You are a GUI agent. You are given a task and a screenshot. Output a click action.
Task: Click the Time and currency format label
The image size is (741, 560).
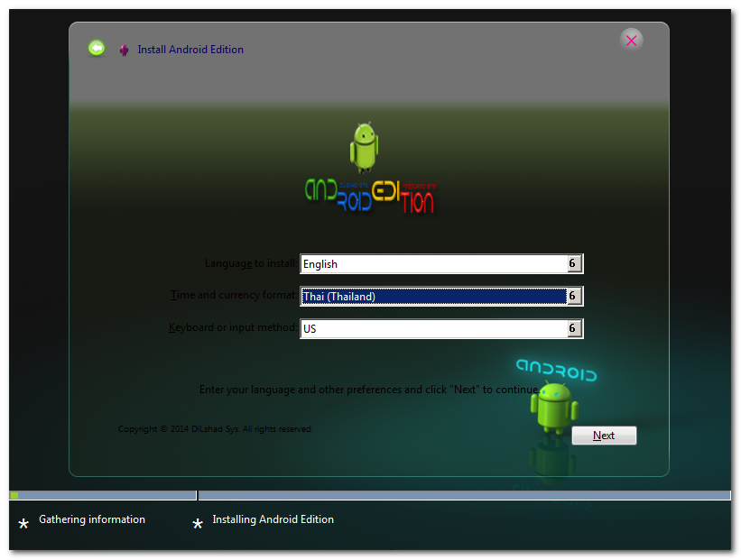(234, 295)
